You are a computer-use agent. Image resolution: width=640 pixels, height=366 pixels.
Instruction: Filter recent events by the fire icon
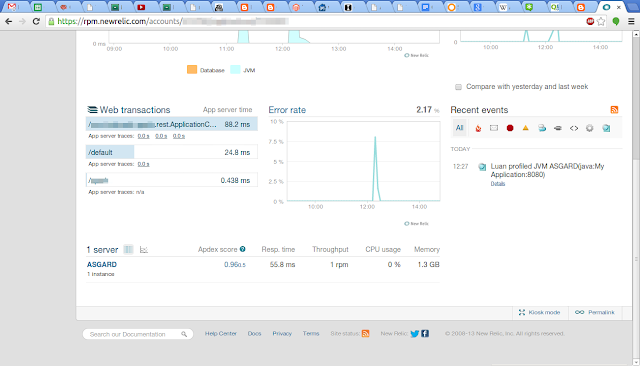point(478,128)
